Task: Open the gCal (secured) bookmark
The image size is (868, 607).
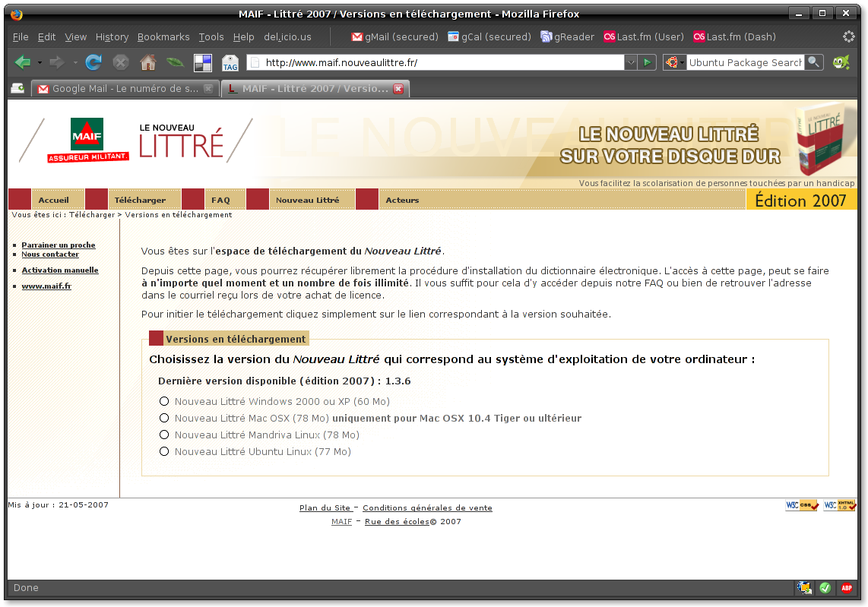Action: pyautogui.click(x=489, y=37)
